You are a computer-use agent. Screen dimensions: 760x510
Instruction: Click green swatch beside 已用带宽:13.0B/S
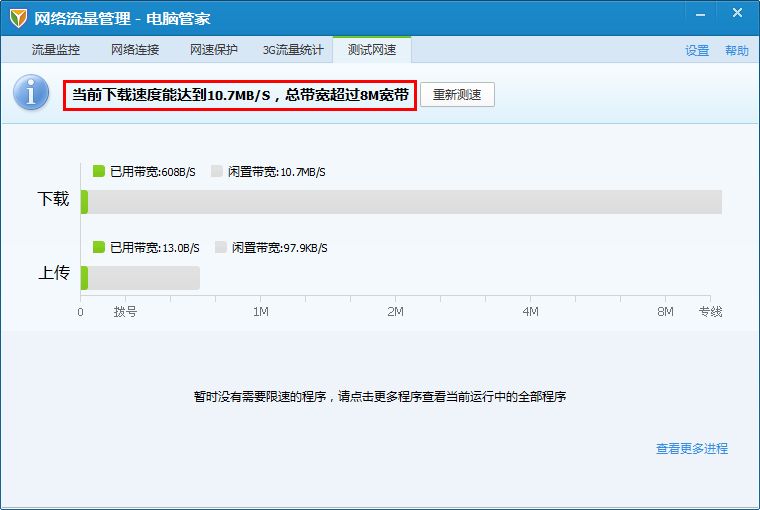[99, 247]
